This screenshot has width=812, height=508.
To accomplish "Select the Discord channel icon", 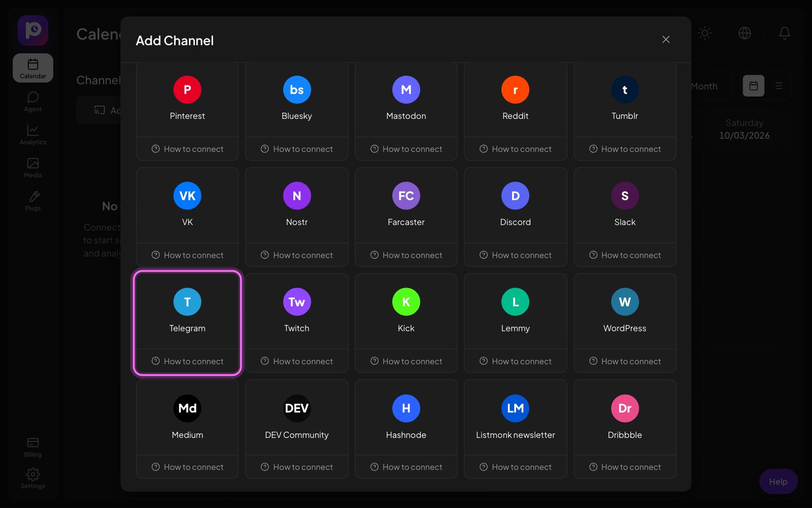I will click(515, 196).
